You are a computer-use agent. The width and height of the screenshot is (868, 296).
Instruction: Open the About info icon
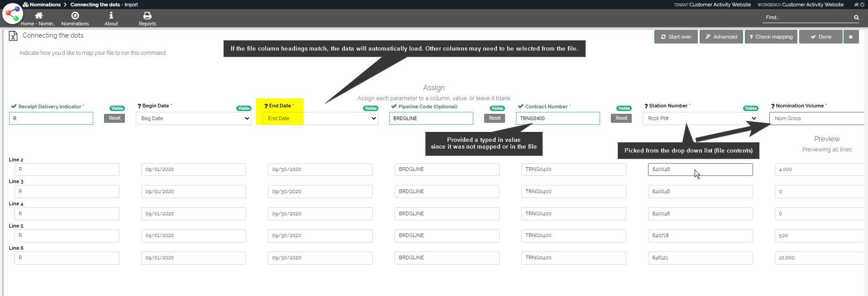(111, 16)
